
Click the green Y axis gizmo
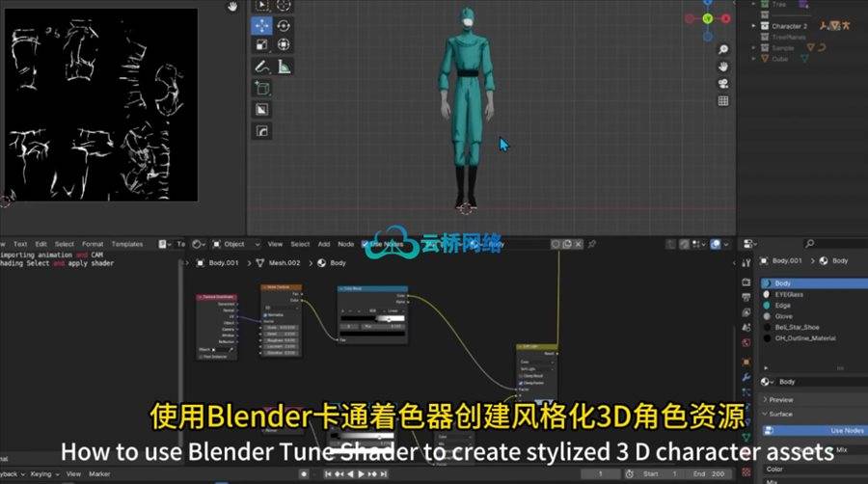coord(707,18)
